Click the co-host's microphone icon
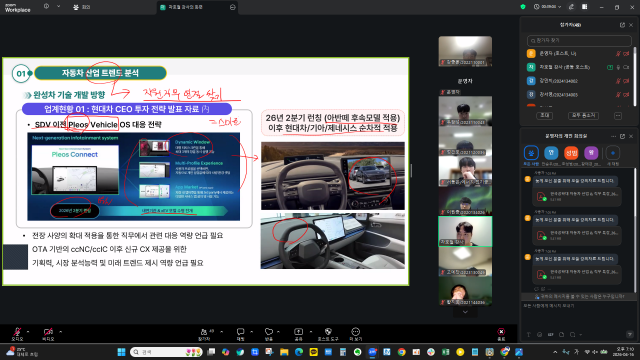 coord(618,67)
